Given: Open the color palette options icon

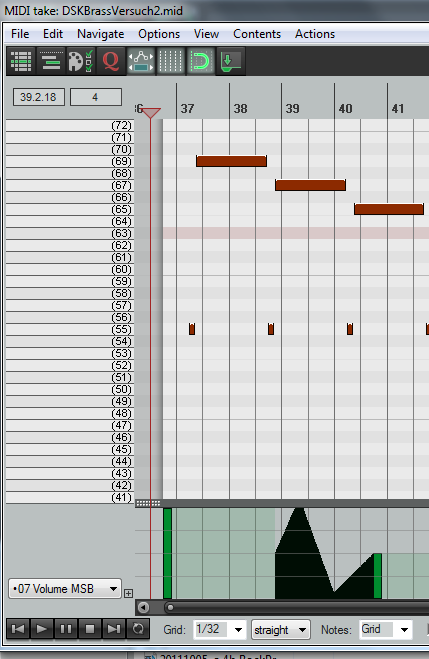Looking at the screenshot, I should pyautogui.click(x=81, y=61).
